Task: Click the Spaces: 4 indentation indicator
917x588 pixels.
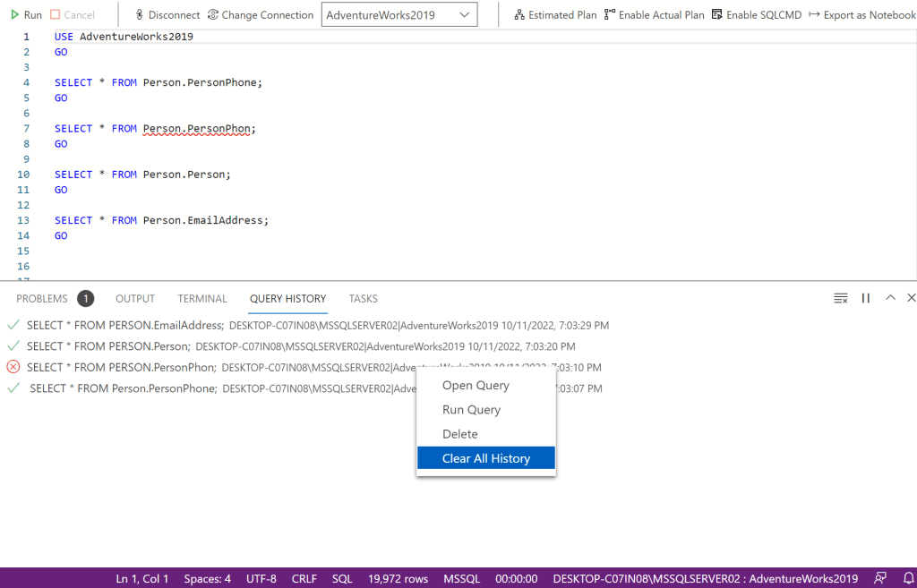Action: 207,579
